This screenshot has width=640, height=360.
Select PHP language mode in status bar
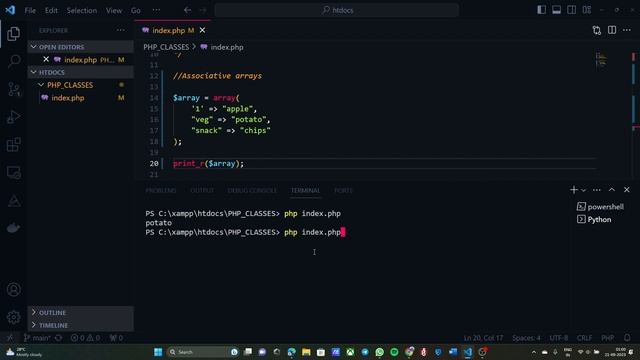pos(607,338)
